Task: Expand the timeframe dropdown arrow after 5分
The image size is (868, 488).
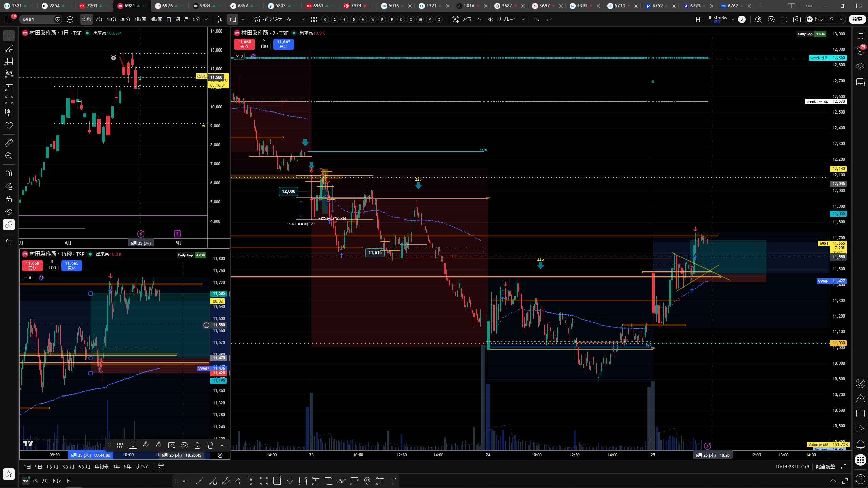Action: pos(206,19)
